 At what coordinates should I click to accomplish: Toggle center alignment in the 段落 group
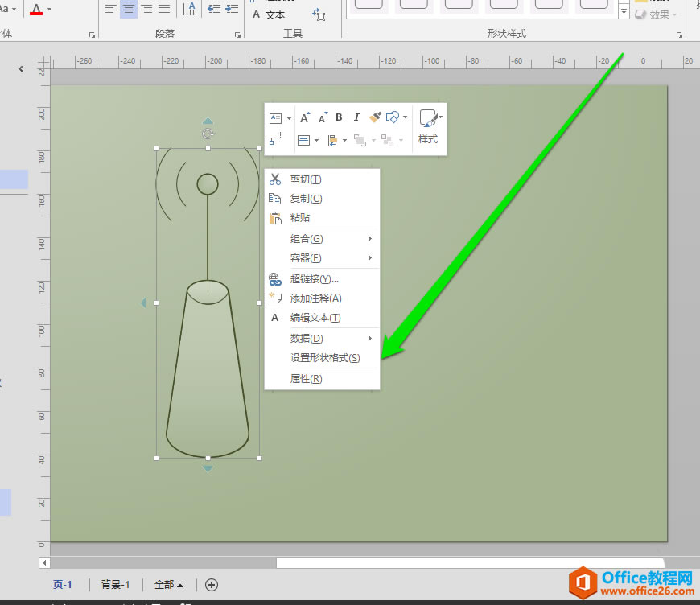[129, 9]
